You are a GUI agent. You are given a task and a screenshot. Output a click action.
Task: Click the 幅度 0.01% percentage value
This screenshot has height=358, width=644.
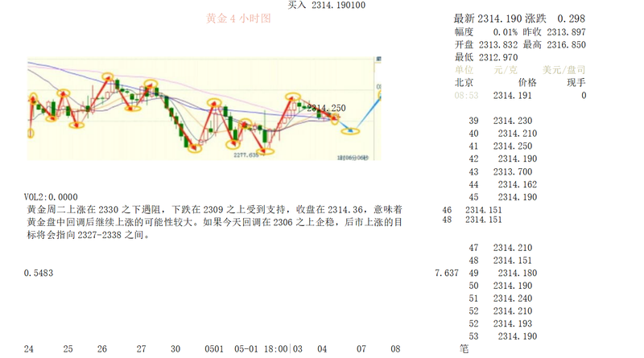pyautogui.click(x=486, y=32)
